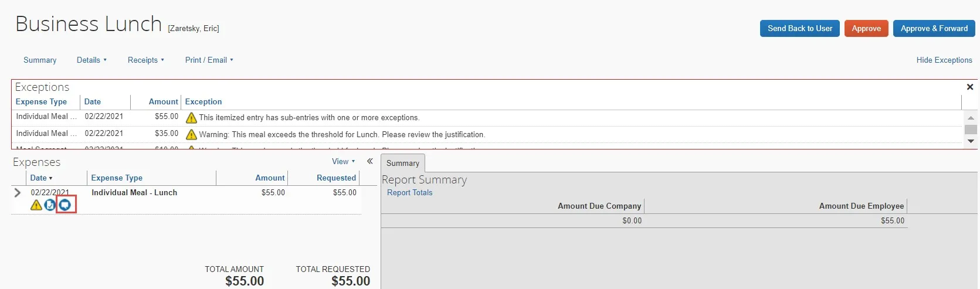
Task: Click the Exceptions scrollbar thumb
Action: 971,130
